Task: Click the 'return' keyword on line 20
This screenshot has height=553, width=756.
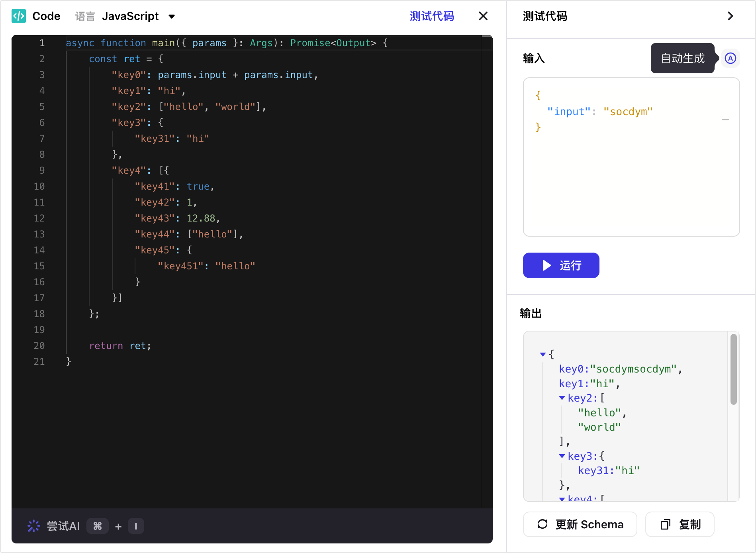Action: 106,346
